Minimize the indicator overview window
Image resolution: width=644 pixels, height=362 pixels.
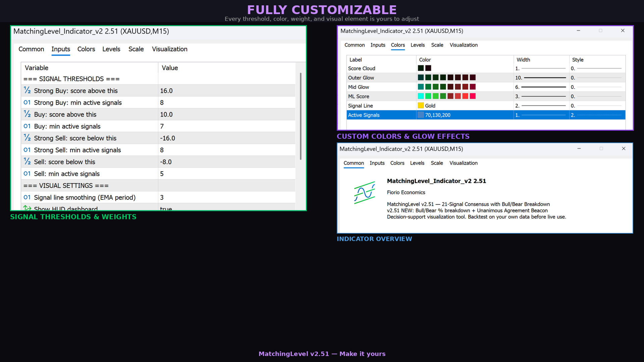tap(579, 148)
